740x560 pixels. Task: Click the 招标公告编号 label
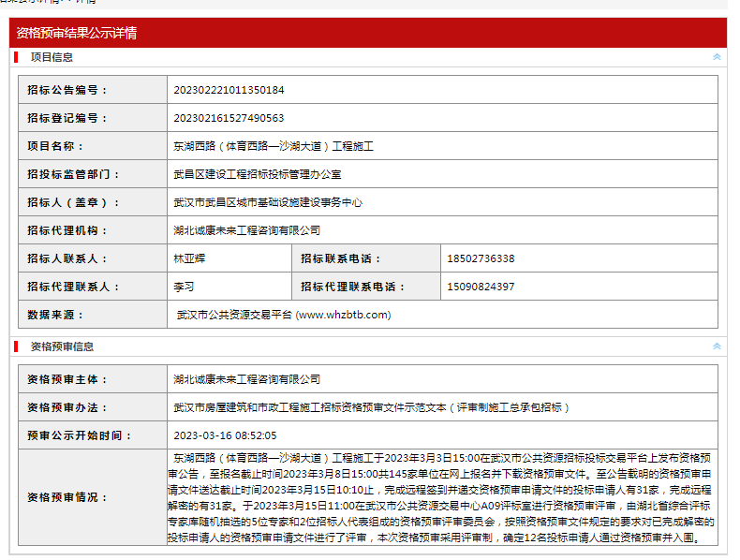tap(67, 90)
